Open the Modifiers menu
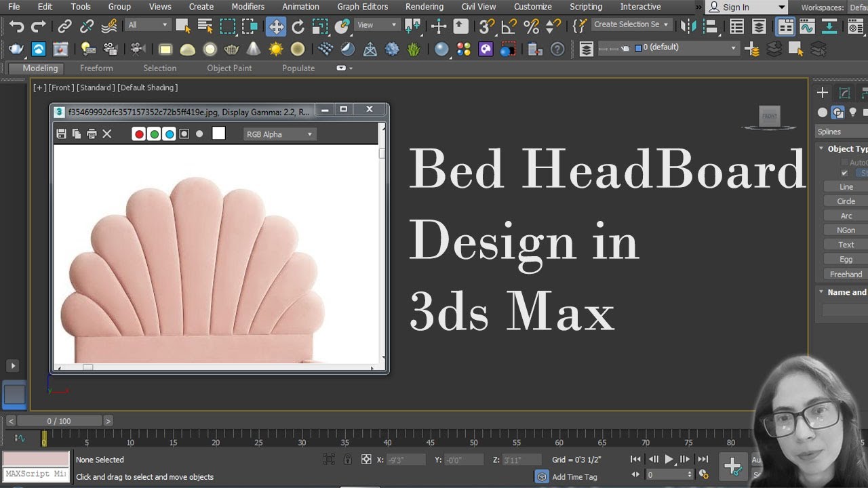The width and height of the screenshot is (868, 488). pos(248,7)
